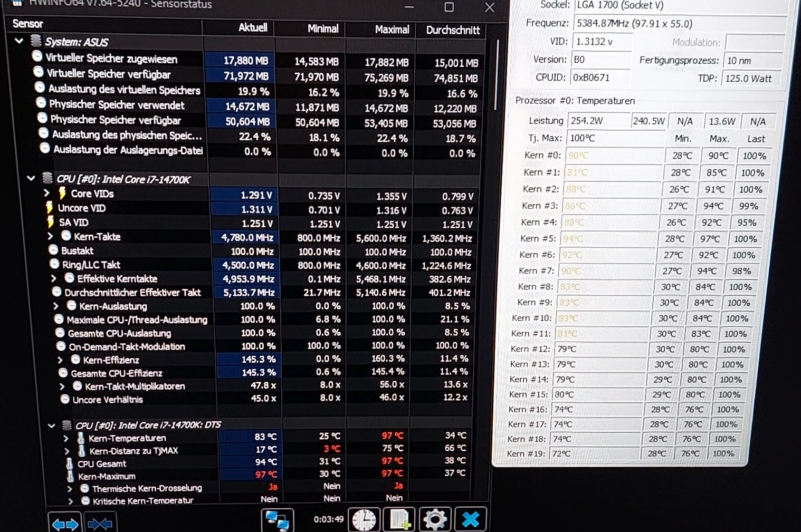Click the lightning icon beside SA VID

tap(51, 222)
